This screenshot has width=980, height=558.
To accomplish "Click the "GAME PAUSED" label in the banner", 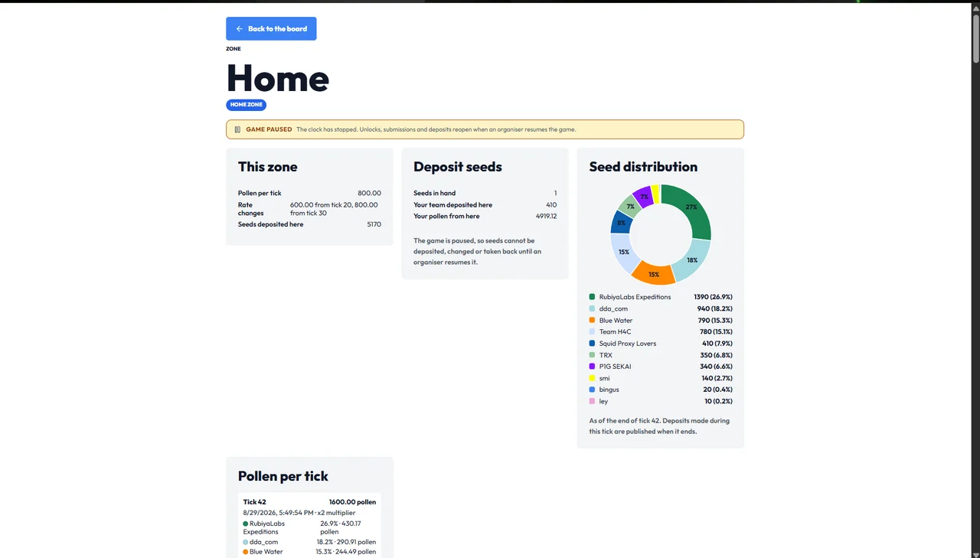I will click(269, 129).
